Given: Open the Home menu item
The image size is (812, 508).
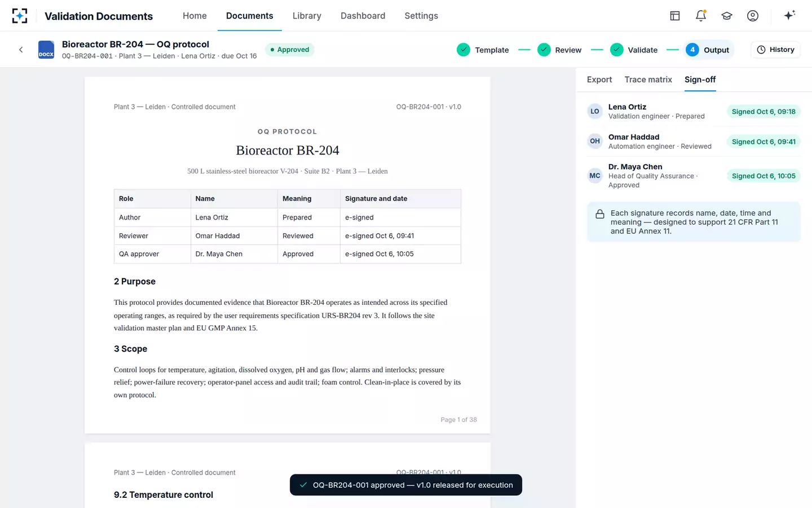Looking at the screenshot, I should tap(195, 16).
